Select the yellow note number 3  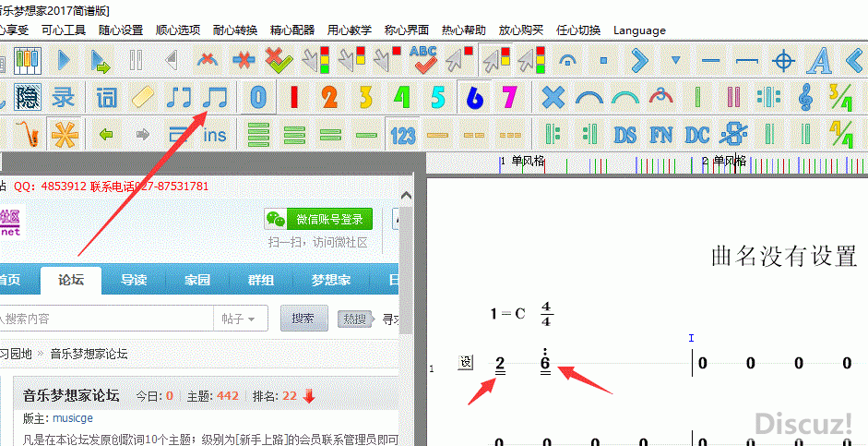(x=366, y=98)
